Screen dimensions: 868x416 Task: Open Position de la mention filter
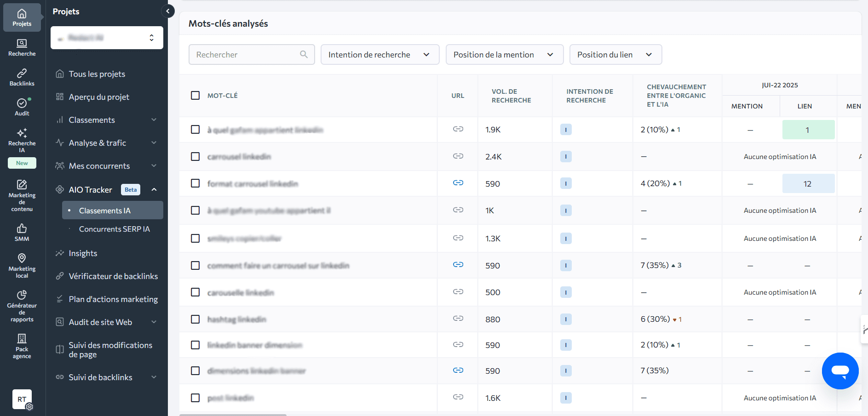(x=505, y=54)
